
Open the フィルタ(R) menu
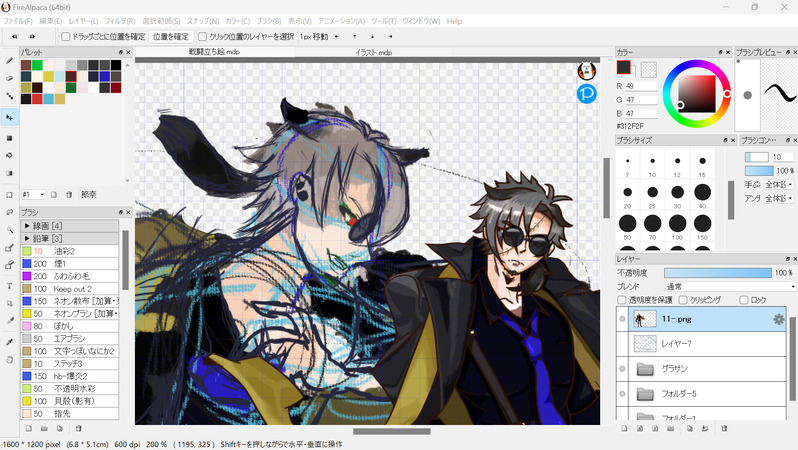click(120, 21)
